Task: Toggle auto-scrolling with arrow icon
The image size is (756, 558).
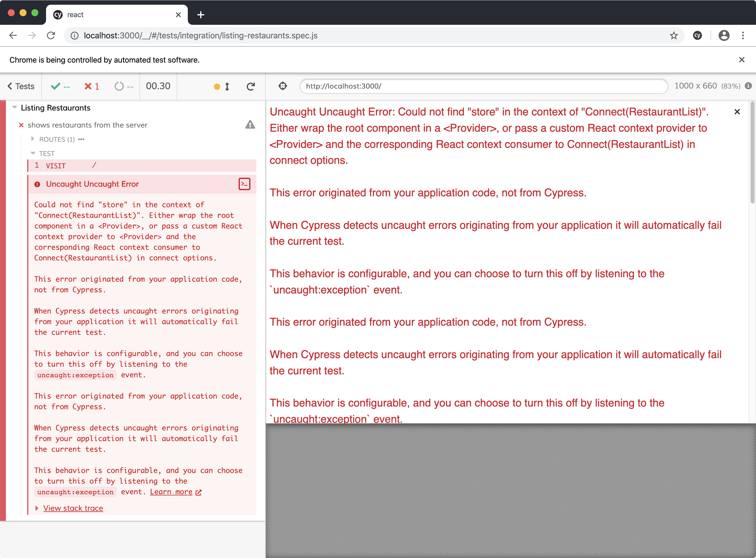Action: (x=227, y=87)
